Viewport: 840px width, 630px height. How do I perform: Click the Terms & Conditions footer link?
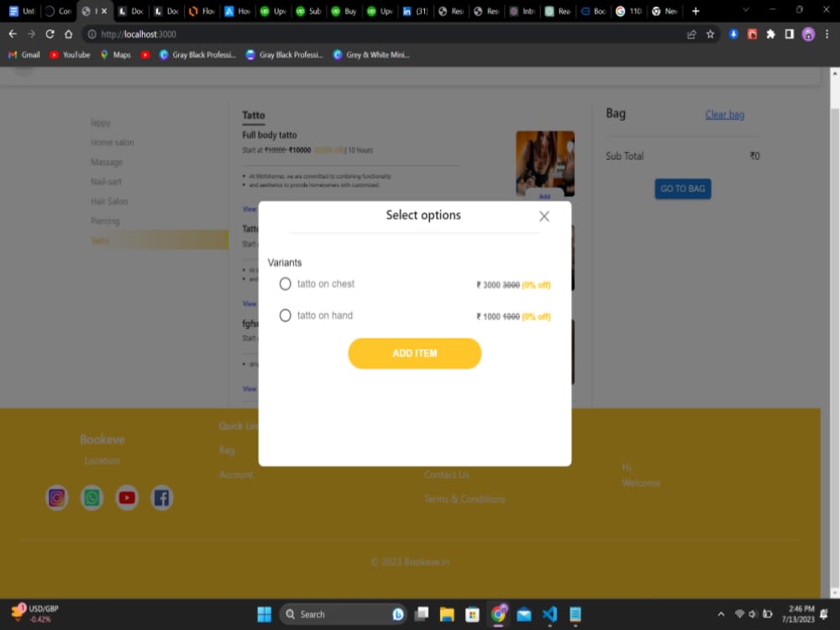465,499
